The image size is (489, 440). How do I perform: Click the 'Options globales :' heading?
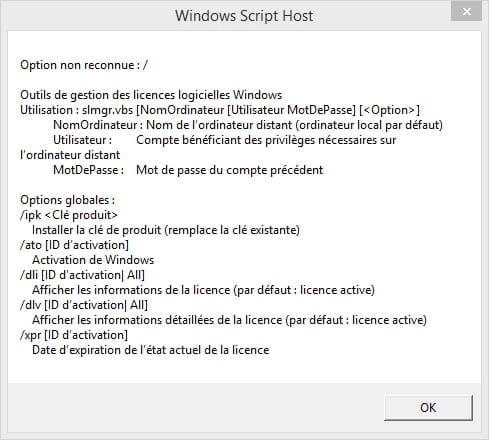(67, 200)
